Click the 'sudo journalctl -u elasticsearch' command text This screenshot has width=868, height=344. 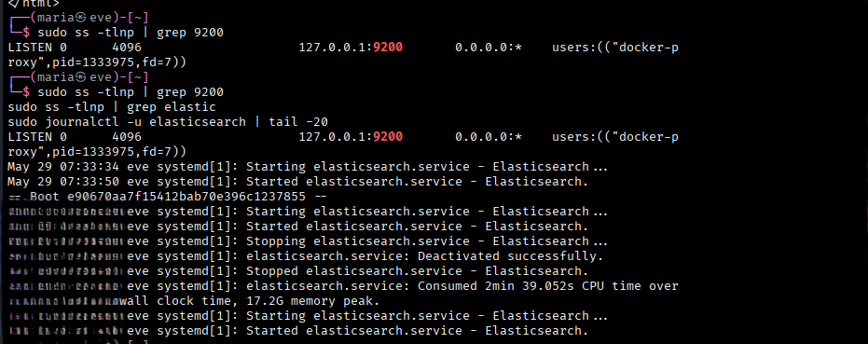click(x=127, y=122)
